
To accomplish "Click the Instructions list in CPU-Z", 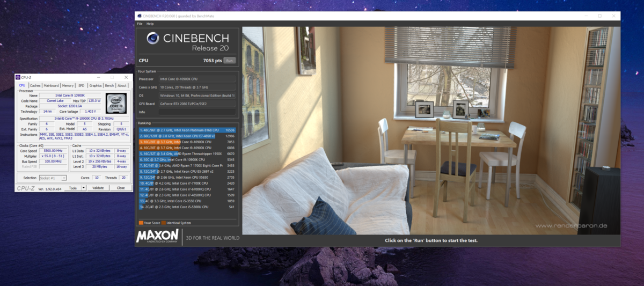I will pyautogui.click(x=84, y=136).
